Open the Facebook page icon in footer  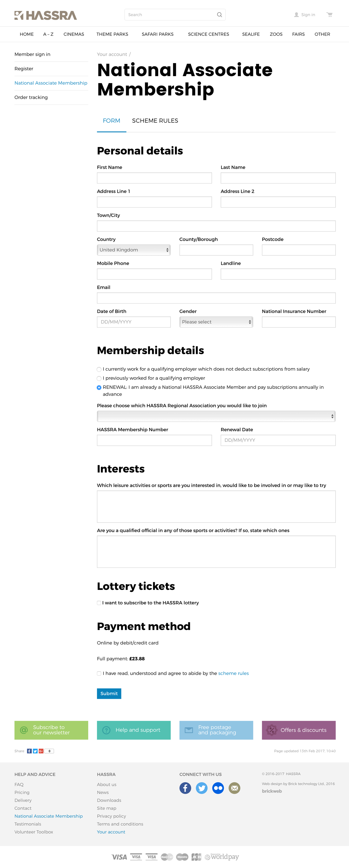(x=185, y=788)
